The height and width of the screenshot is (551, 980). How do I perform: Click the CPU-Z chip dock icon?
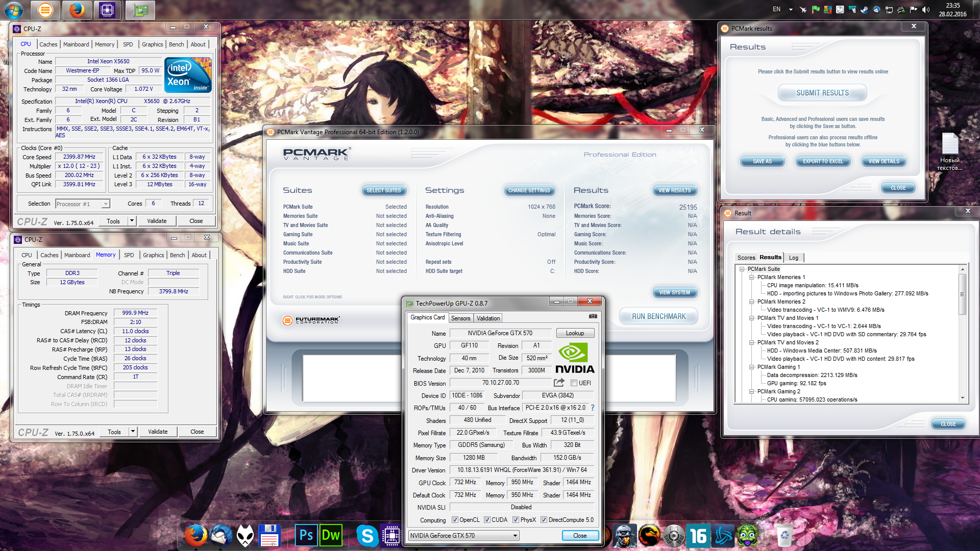[x=391, y=536]
